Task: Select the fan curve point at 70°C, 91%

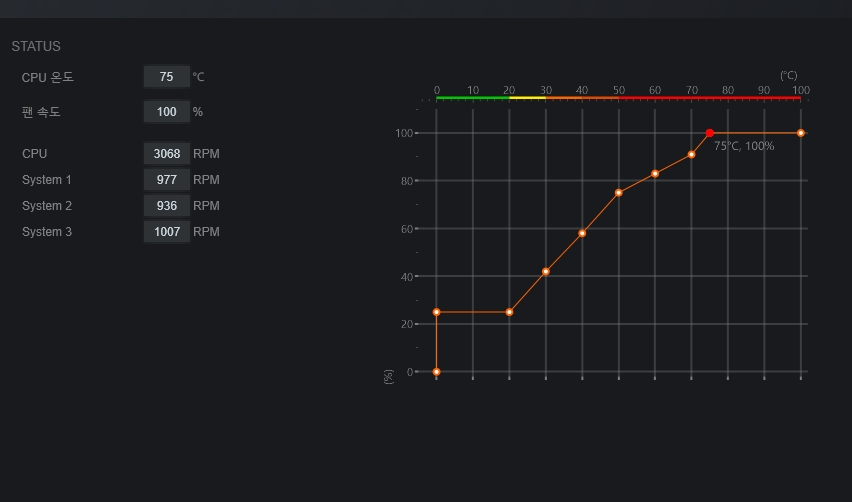Action: coord(691,155)
